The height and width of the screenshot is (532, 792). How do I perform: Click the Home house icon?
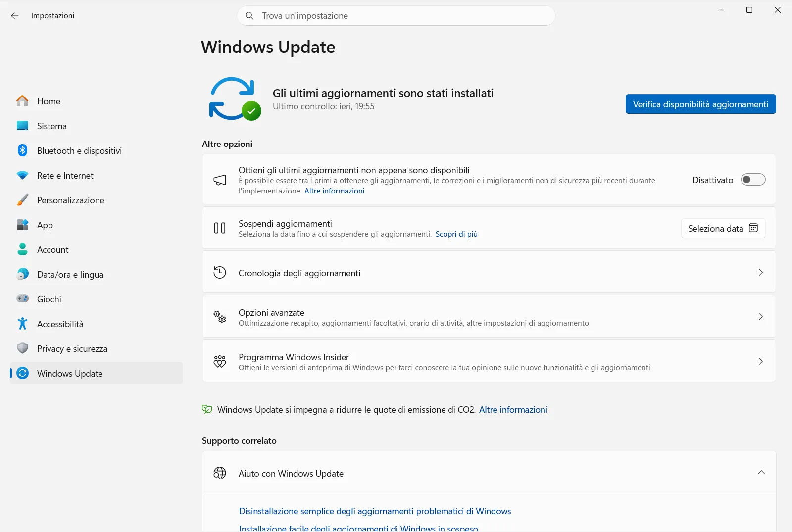click(x=22, y=101)
